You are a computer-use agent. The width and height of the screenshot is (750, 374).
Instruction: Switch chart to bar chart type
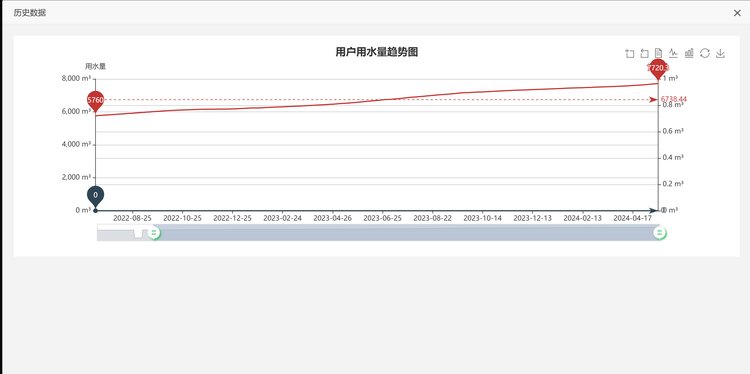pos(689,53)
